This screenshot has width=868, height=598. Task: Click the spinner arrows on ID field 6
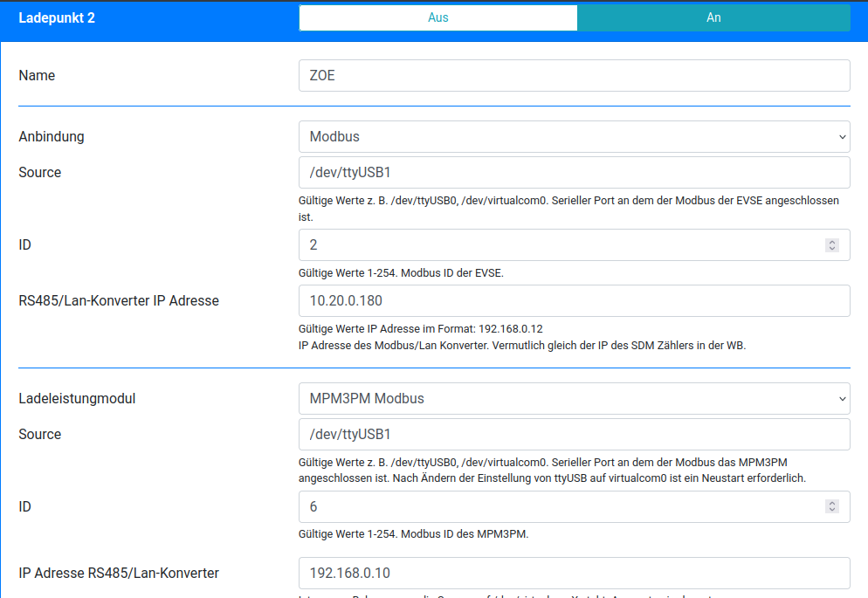(832, 507)
